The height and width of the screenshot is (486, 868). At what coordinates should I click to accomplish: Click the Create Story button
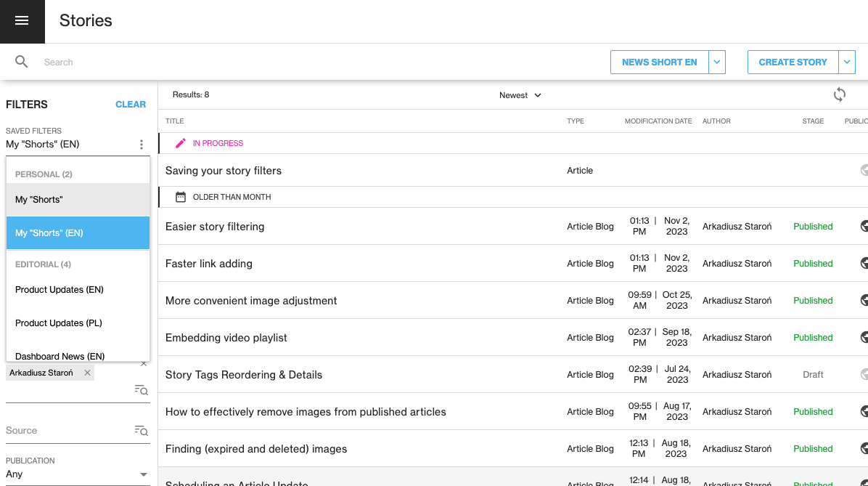[x=793, y=62]
